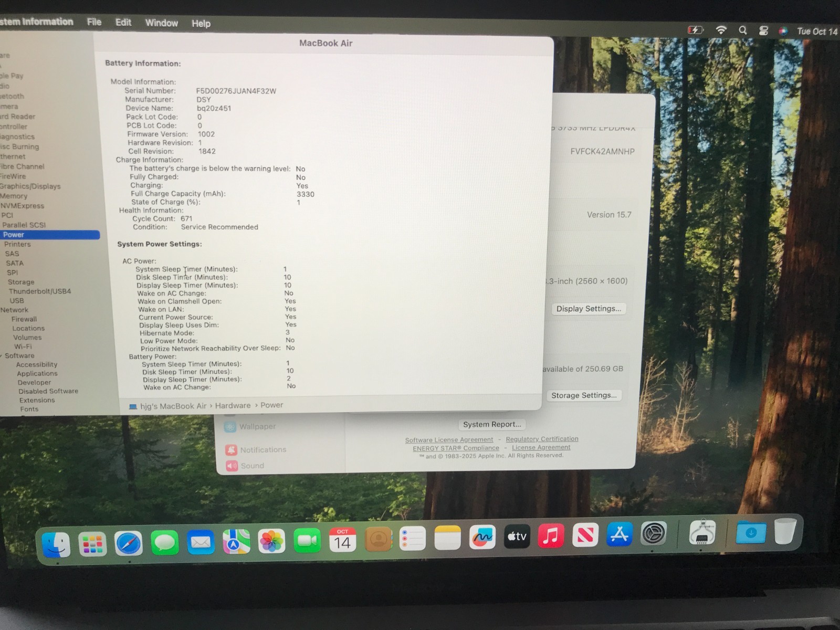Open License Agreement link
Image resolution: width=840 pixels, height=630 pixels.
coord(541,447)
